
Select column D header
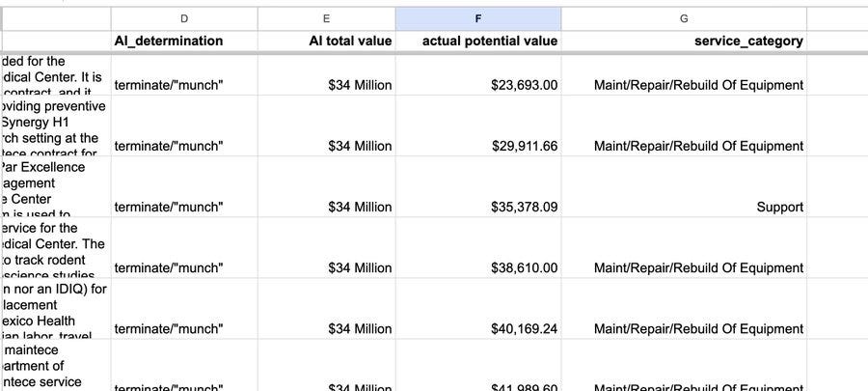pyautogui.click(x=183, y=18)
